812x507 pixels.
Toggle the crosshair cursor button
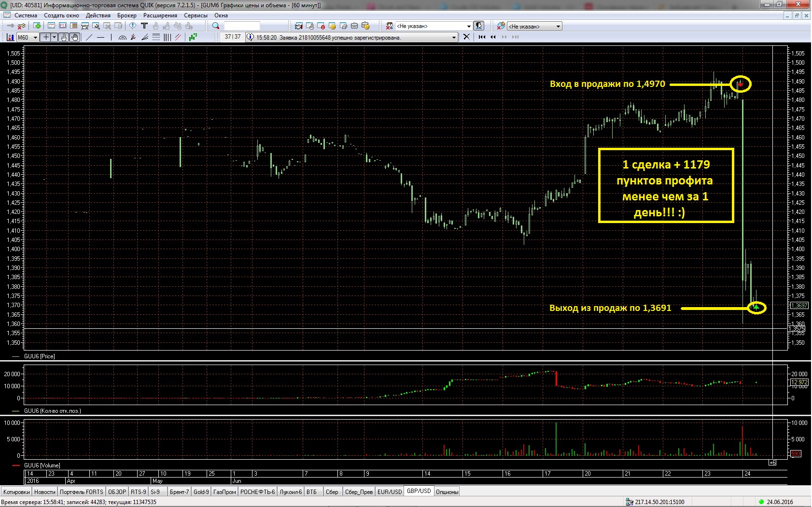(x=46, y=37)
